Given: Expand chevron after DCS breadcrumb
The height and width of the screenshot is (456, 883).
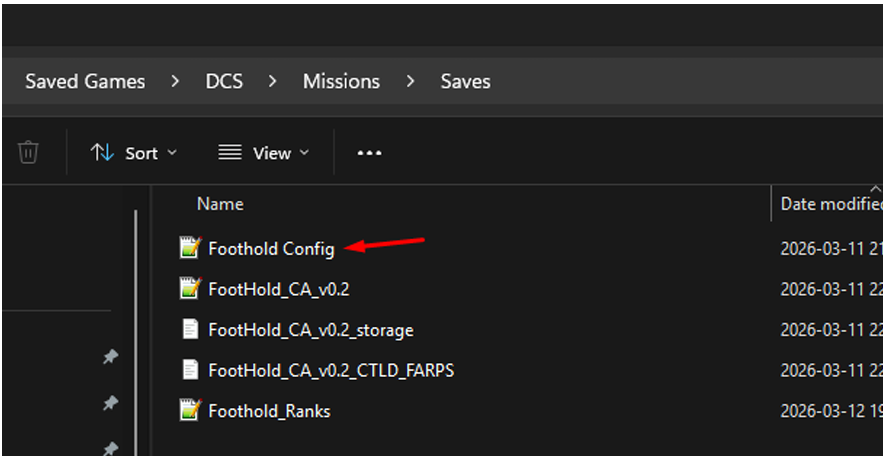Looking at the screenshot, I should coord(273,82).
